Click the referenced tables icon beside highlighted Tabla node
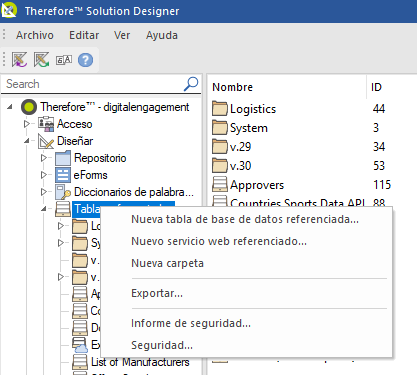The height and width of the screenshot is (375, 417). pos(63,209)
